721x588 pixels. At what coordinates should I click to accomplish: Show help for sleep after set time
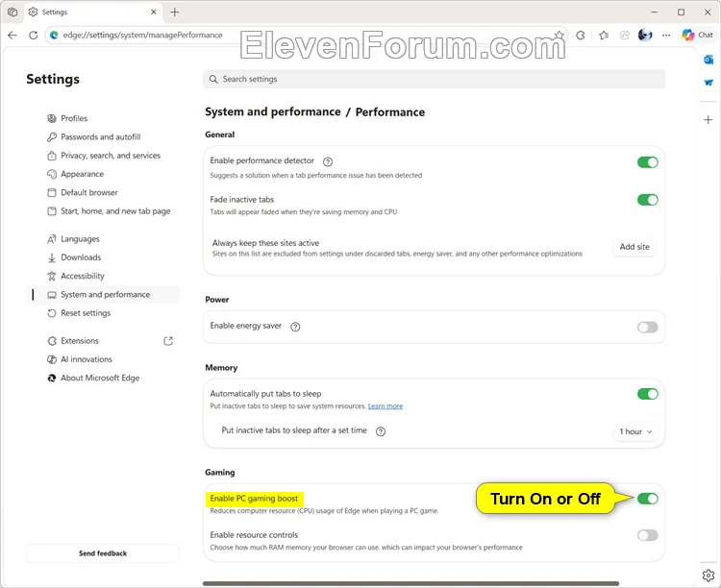pyautogui.click(x=381, y=431)
